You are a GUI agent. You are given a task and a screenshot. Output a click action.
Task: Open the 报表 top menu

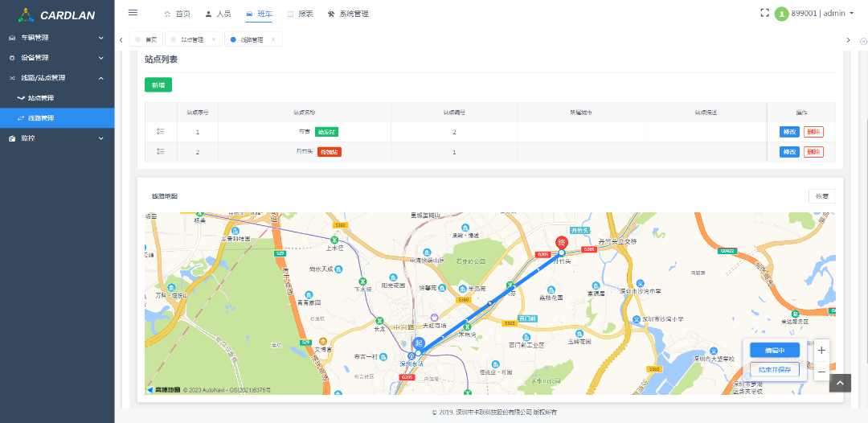(300, 14)
